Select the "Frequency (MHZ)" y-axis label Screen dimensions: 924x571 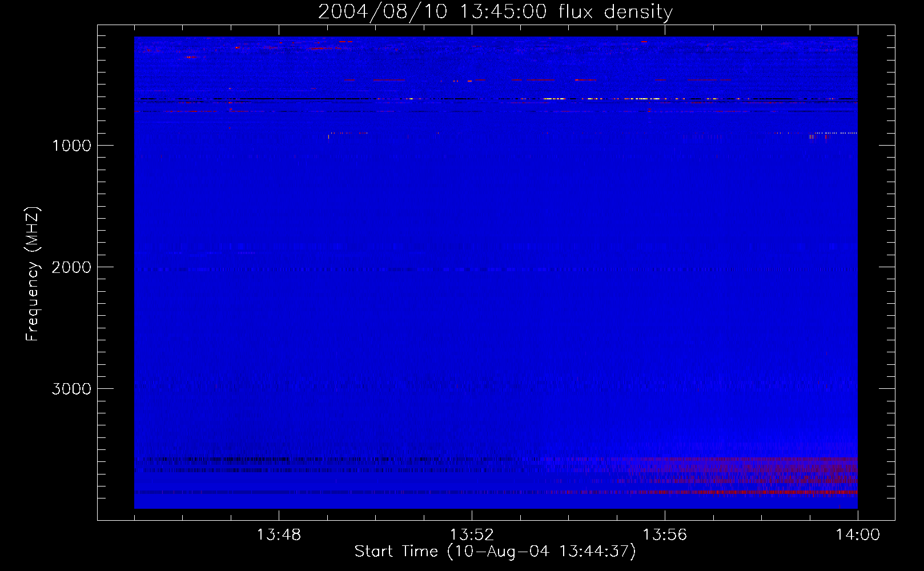(33, 274)
